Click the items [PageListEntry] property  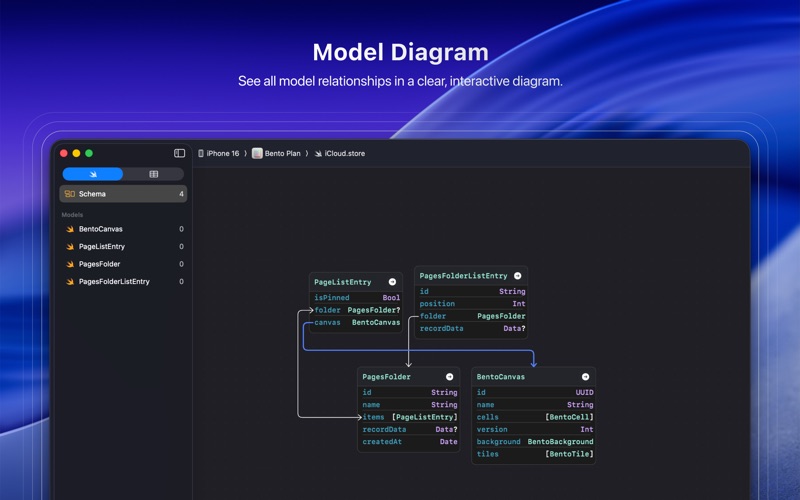coord(409,417)
